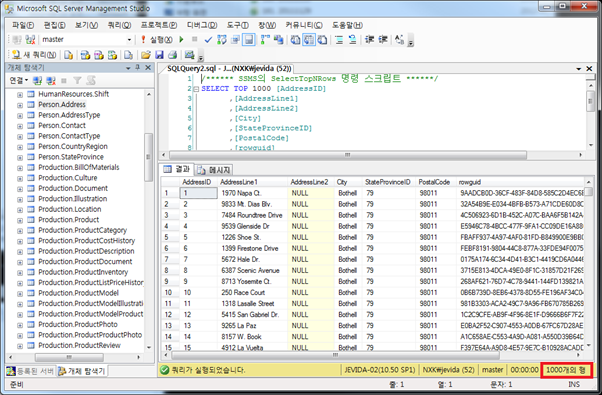
Task: Select the SQLQuery2.sql document tab
Action: 229,69
